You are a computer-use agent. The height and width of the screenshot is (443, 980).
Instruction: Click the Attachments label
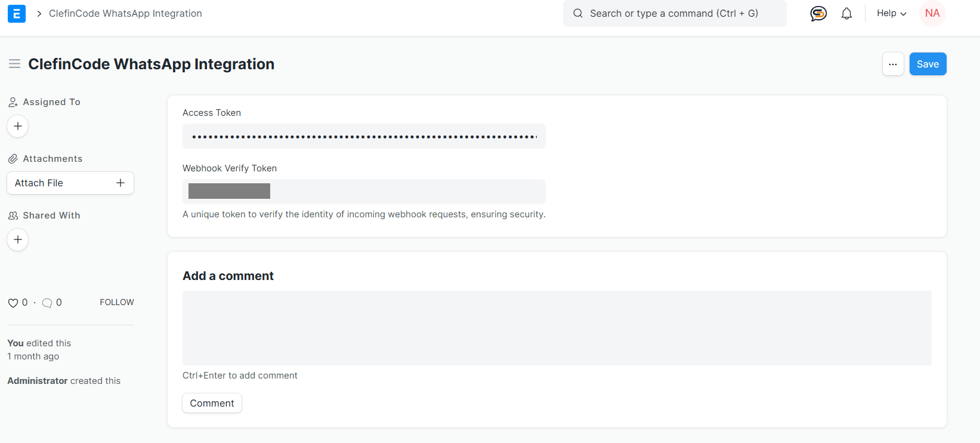coord(52,159)
